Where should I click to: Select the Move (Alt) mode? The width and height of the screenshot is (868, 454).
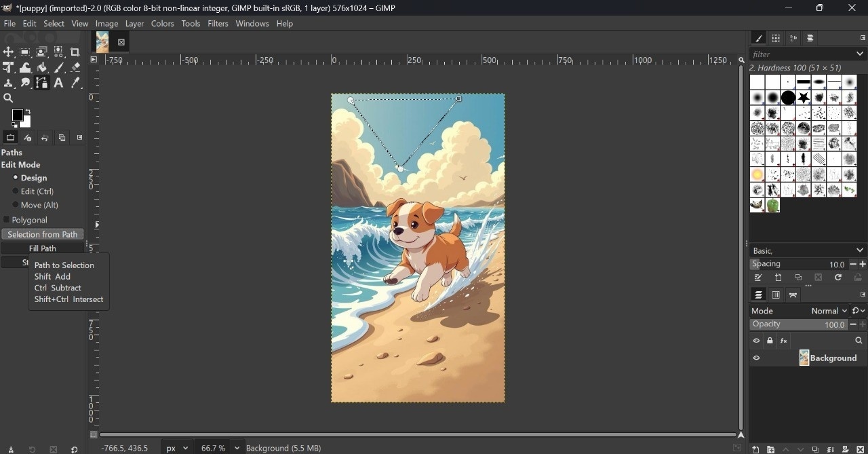35,205
